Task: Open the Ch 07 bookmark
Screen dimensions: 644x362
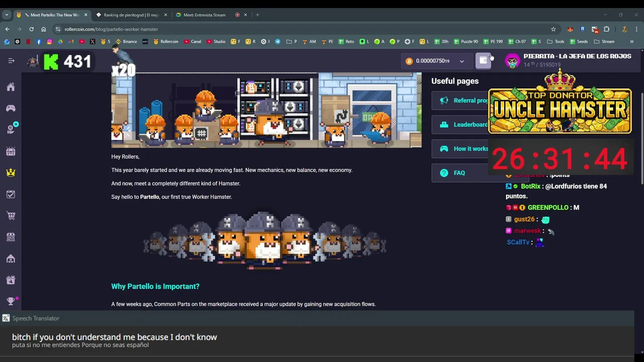Action: 517,42
